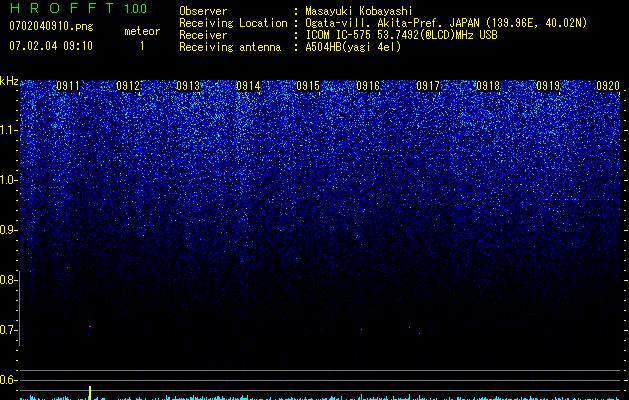
Task: Click the Observer name Masayuki Kobayashi
Action: [x=359, y=11]
